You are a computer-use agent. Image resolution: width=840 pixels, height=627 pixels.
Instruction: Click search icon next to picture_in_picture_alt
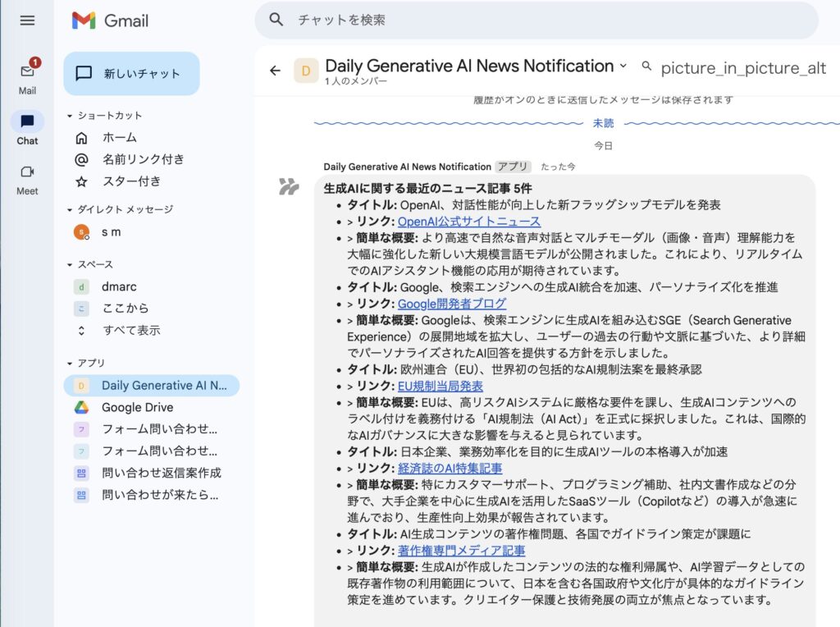[x=646, y=66]
